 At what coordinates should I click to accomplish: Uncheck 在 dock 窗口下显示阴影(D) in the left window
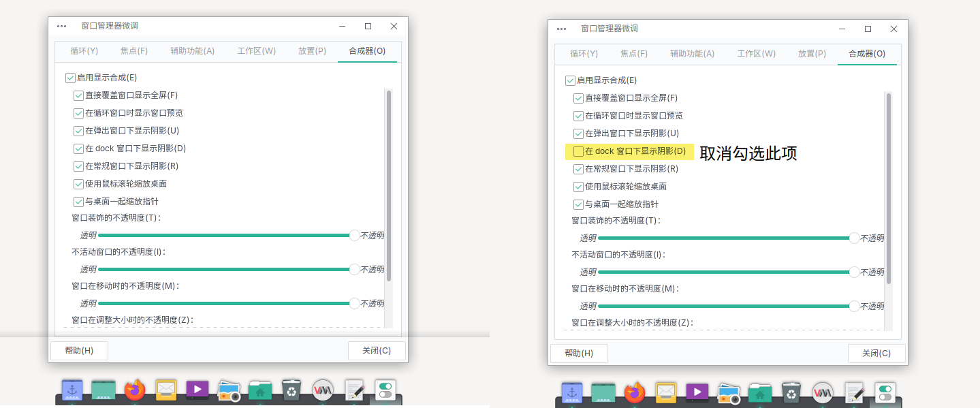point(130,148)
